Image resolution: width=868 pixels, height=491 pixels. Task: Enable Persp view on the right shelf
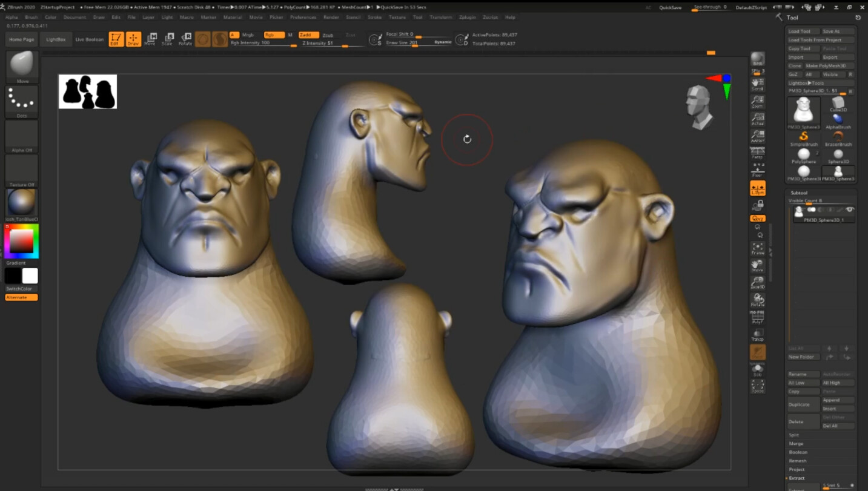coord(758,153)
